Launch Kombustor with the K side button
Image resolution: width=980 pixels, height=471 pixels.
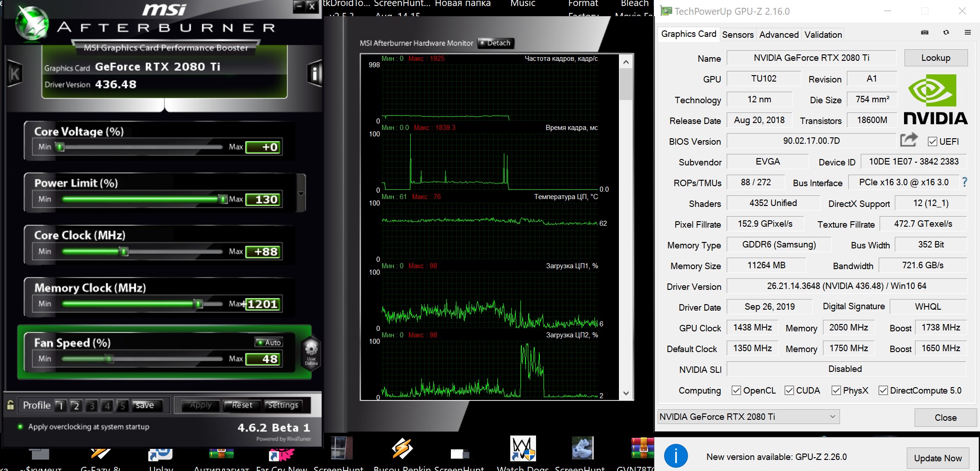(15, 74)
